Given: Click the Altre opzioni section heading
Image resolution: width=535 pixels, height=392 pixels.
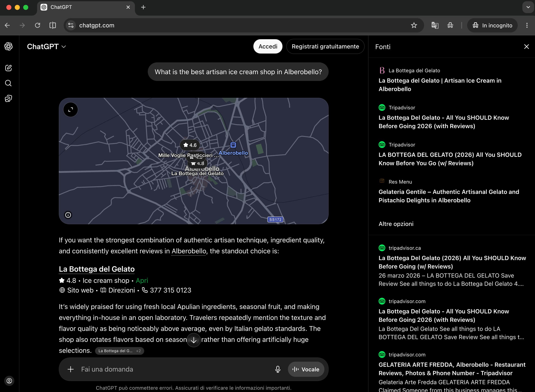Looking at the screenshot, I should point(396,224).
